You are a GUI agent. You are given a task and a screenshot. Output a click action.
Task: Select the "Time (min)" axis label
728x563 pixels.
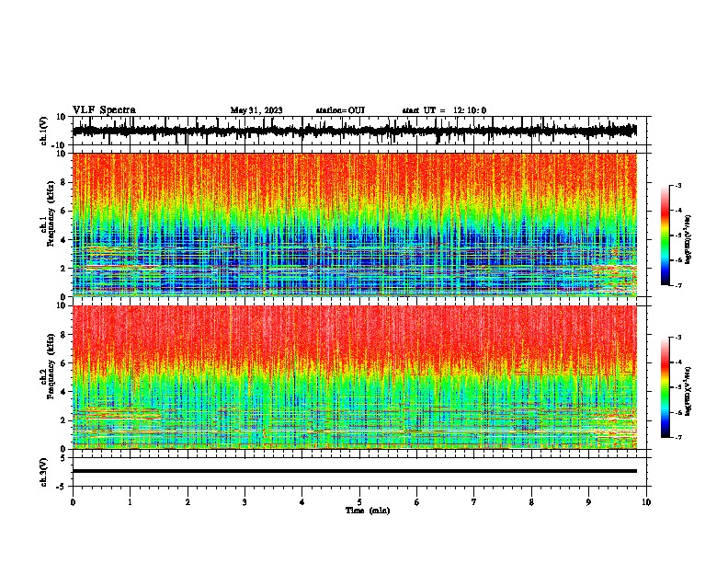tap(368, 511)
